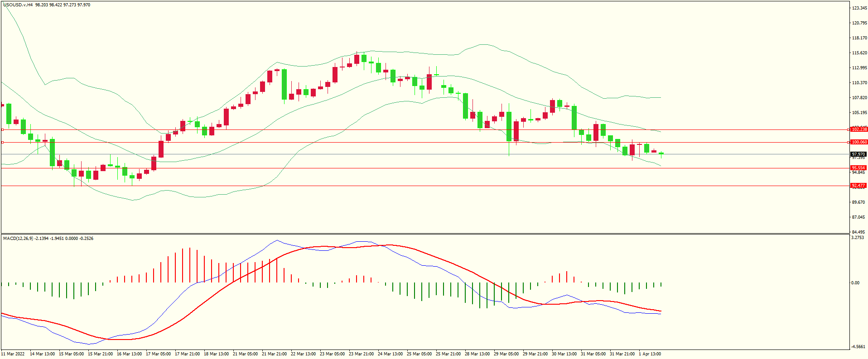Click the 31 Mar 21:00 time label

click(622, 354)
